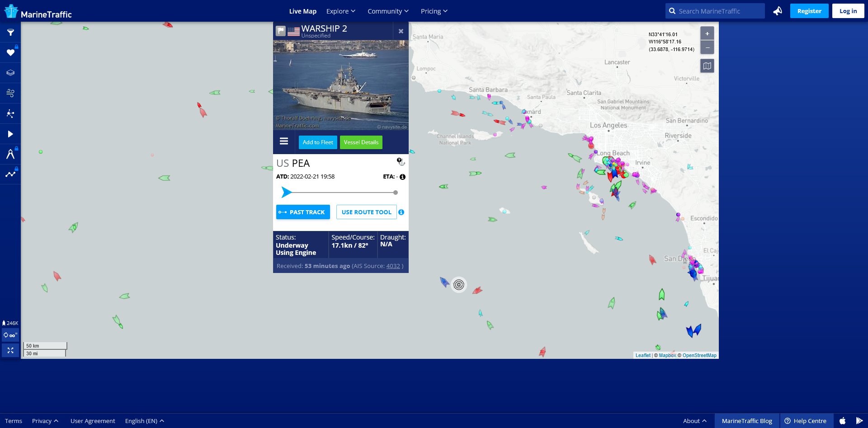
Task: Open User Agreement in footer
Action: click(93, 421)
